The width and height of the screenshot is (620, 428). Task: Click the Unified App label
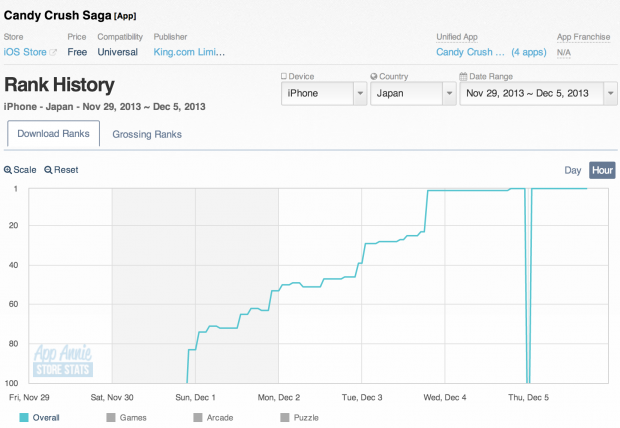pyautogui.click(x=457, y=37)
